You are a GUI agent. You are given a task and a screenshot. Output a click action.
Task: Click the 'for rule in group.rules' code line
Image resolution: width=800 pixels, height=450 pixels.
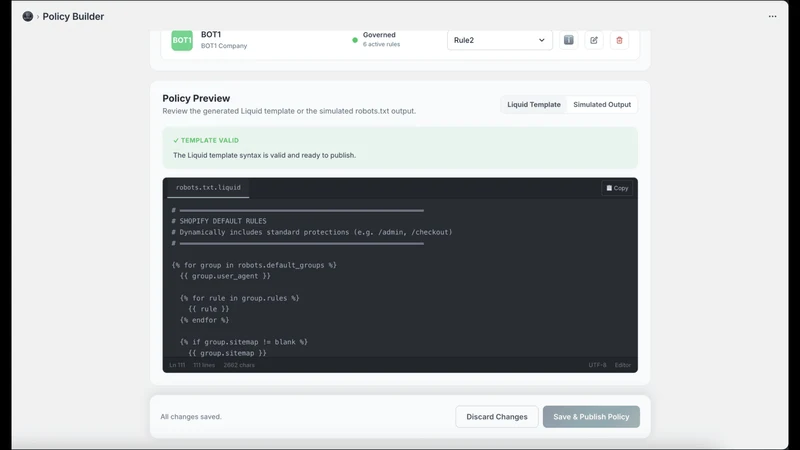coord(240,298)
